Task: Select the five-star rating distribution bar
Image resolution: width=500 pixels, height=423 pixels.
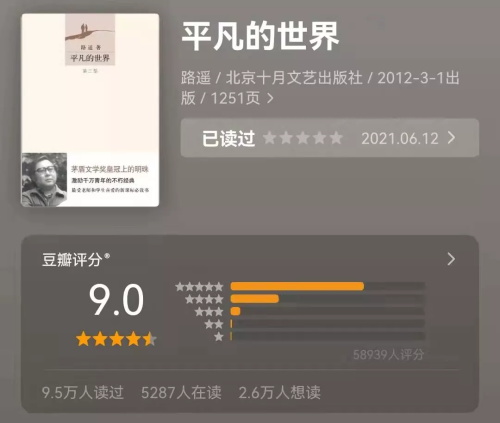Action: [328, 286]
